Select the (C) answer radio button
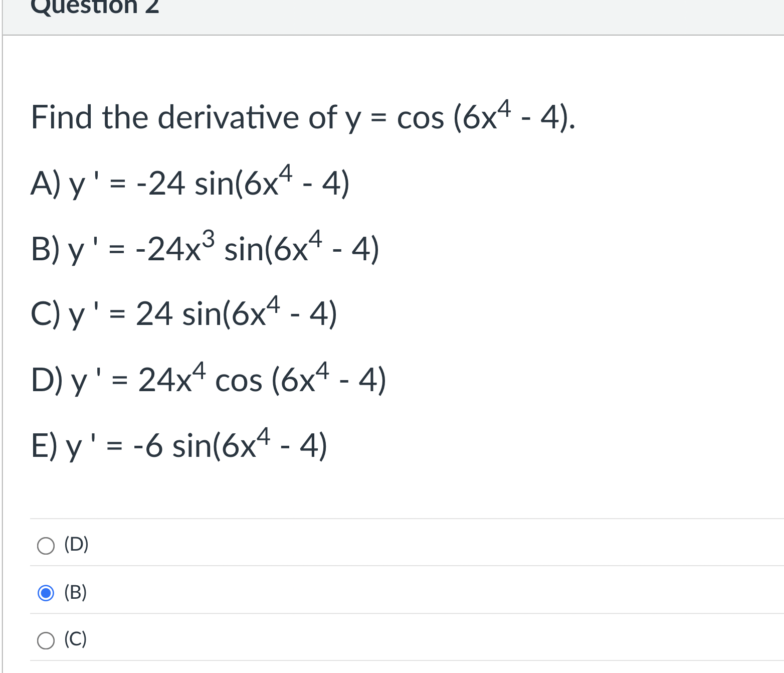 [x=46, y=640]
